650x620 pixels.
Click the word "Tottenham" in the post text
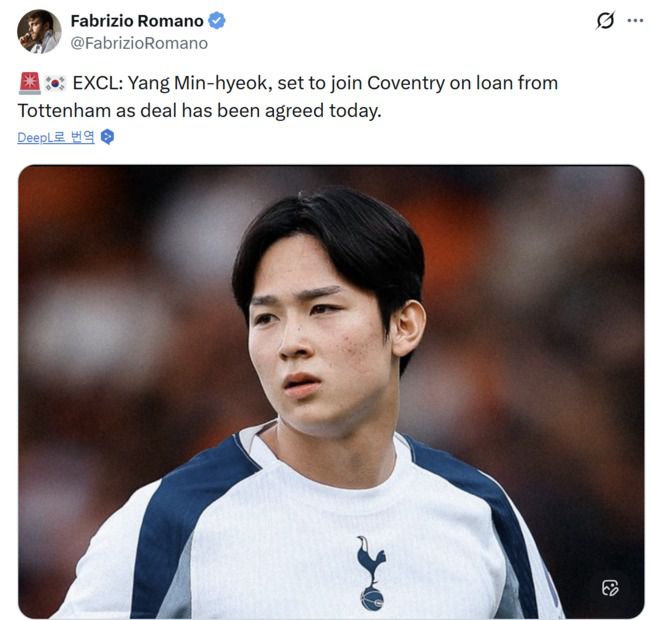[64, 111]
